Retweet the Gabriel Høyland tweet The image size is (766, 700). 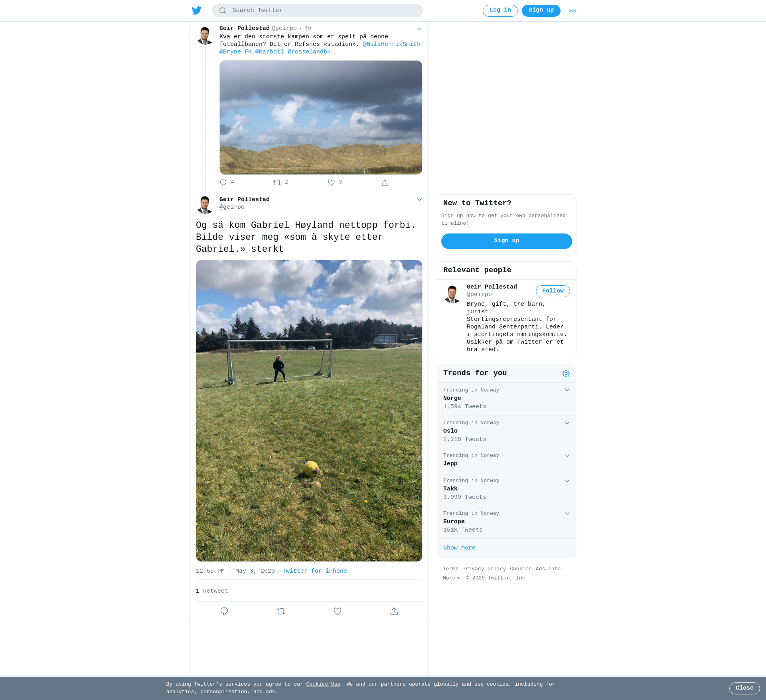click(x=281, y=611)
